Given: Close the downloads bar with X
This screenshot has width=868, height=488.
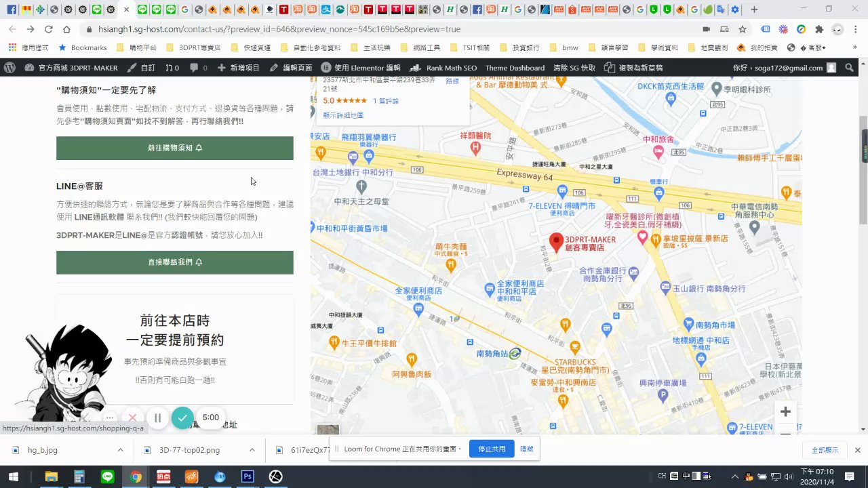Looking at the screenshot, I should 857,450.
